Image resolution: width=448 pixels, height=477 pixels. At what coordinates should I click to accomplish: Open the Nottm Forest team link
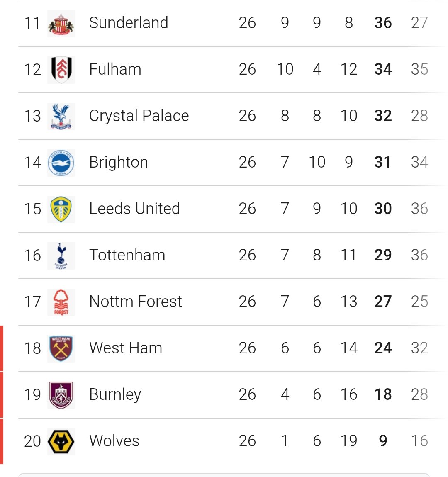[x=136, y=302]
